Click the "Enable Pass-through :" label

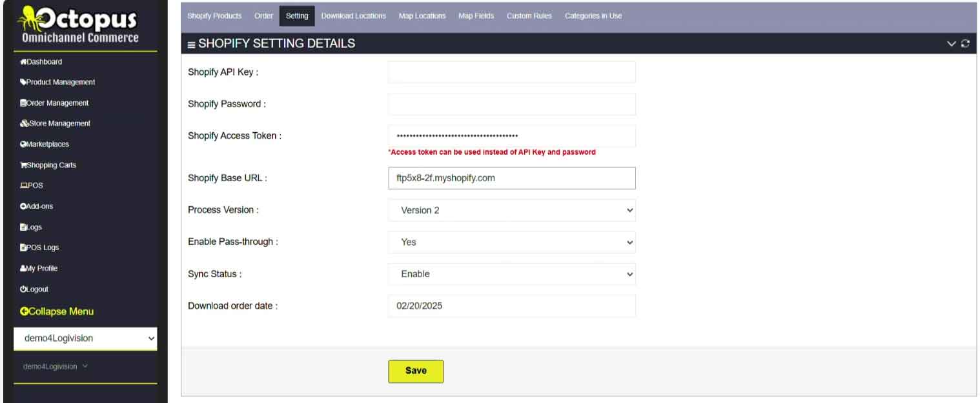coord(233,242)
